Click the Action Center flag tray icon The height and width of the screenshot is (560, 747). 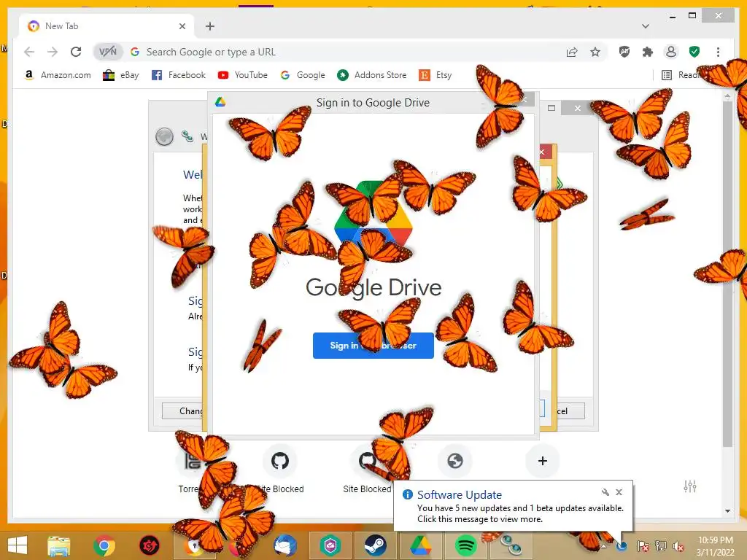(643, 545)
